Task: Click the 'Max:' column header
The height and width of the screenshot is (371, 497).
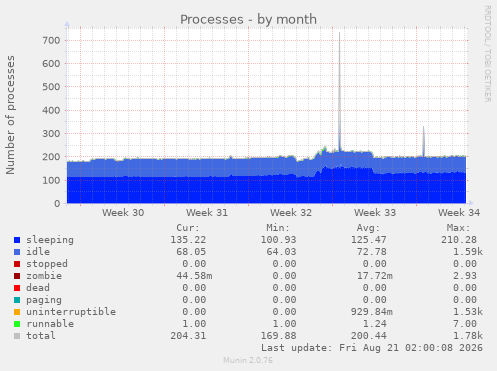Action: click(x=459, y=228)
